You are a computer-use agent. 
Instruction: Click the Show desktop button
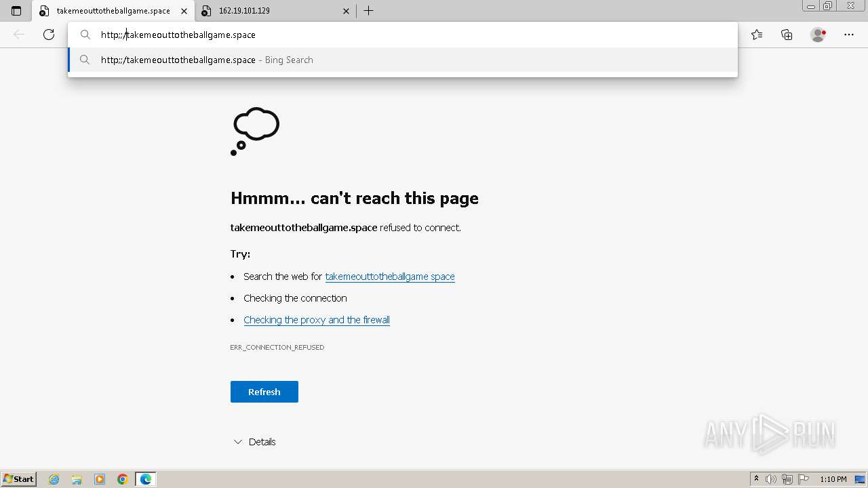(861, 479)
